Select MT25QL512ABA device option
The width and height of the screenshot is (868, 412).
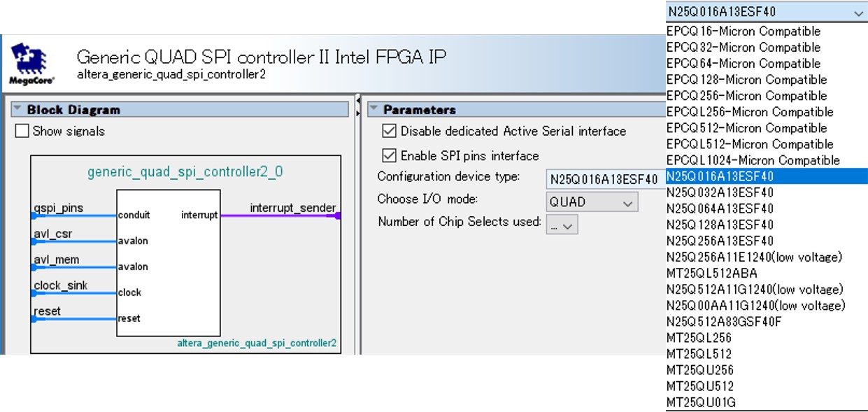(711, 273)
